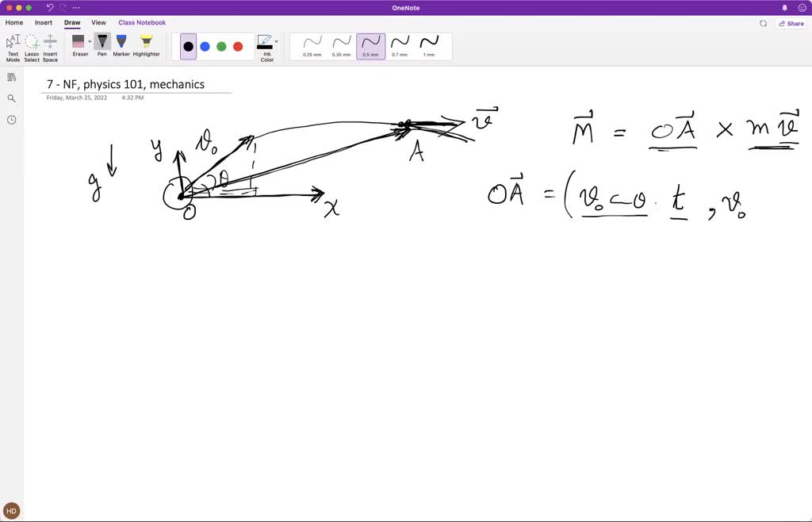Switch to Text Mode
Image resolution: width=812 pixels, height=522 pixels.
[13, 45]
